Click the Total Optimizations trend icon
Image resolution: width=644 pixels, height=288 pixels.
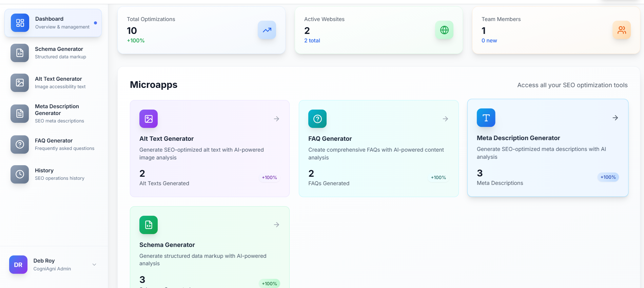(x=267, y=30)
